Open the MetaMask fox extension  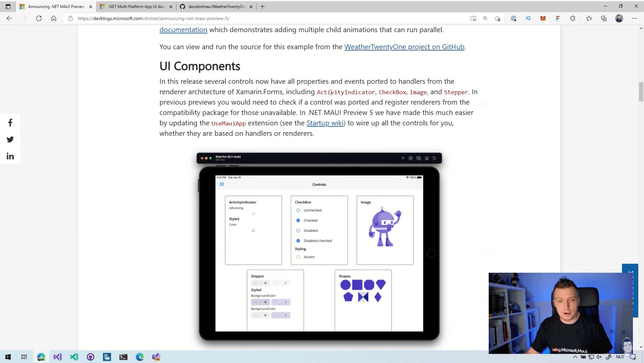543,18
